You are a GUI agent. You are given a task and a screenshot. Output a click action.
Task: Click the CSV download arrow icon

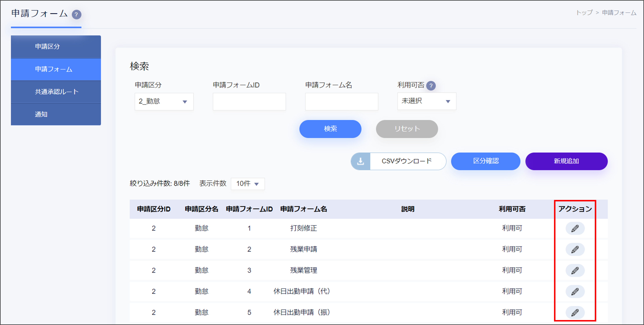pyautogui.click(x=361, y=161)
